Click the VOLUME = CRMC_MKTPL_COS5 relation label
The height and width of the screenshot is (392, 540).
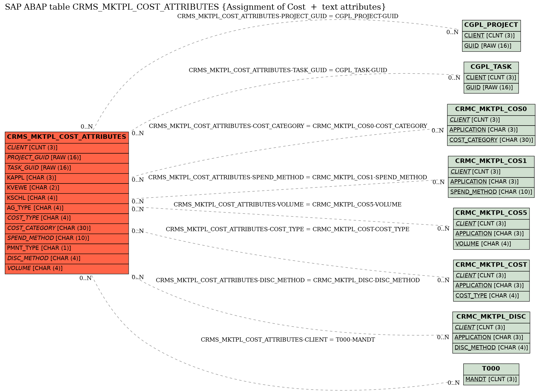point(288,205)
